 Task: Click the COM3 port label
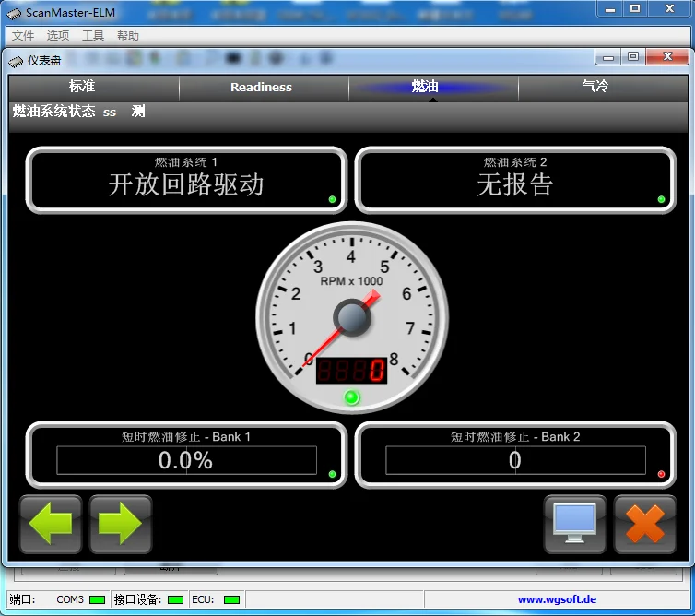[x=70, y=599]
